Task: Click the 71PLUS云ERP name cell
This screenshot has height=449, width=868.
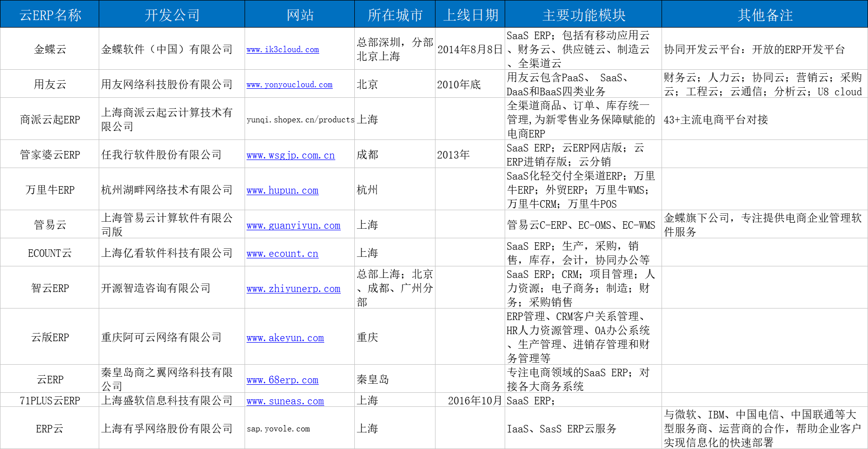Action: [50, 400]
